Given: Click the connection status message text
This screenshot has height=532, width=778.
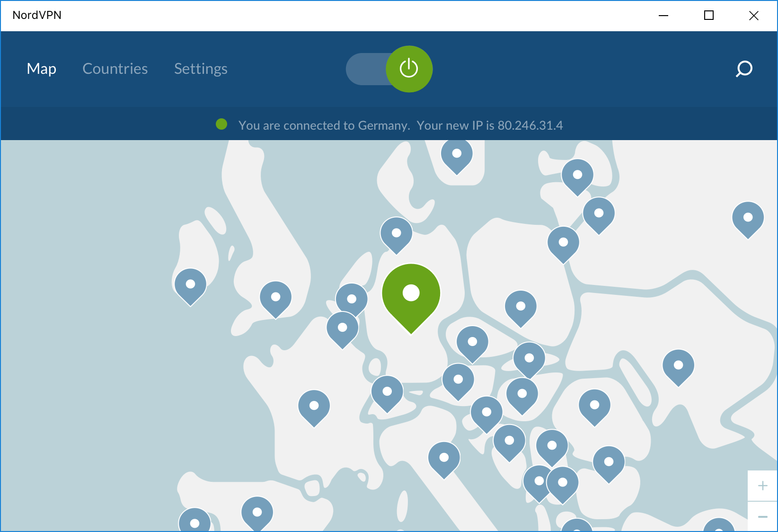Looking at the screenshot, I should click(x=400, y=125).
